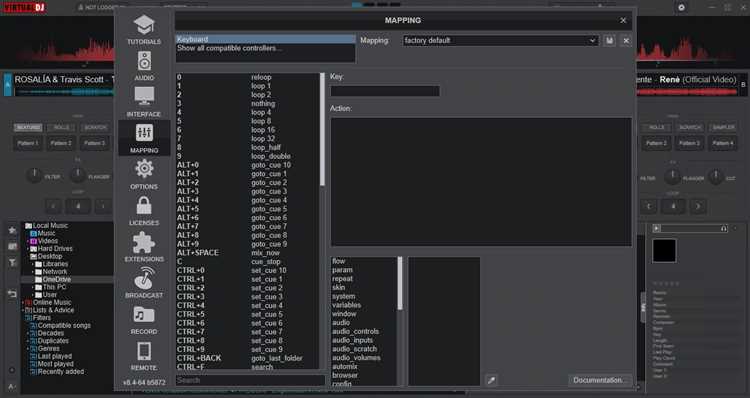Open the Extensions puzzle section
The height and width of the screenshot is (398, 750).
click(144, 247)
